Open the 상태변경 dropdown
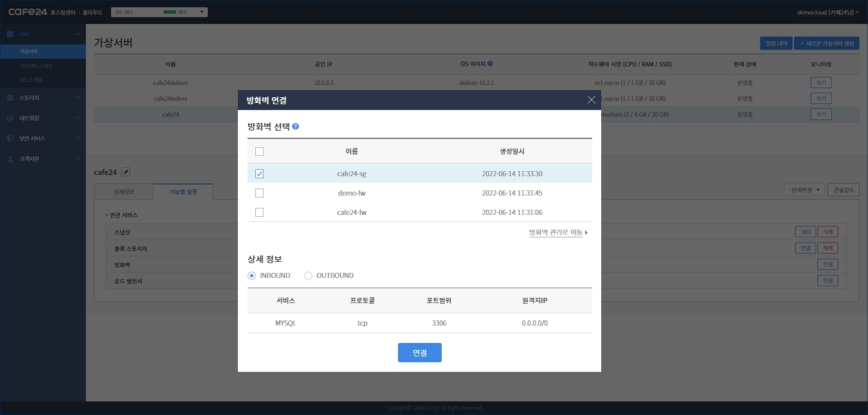868x415 pixels. click(x=804, y=190)
